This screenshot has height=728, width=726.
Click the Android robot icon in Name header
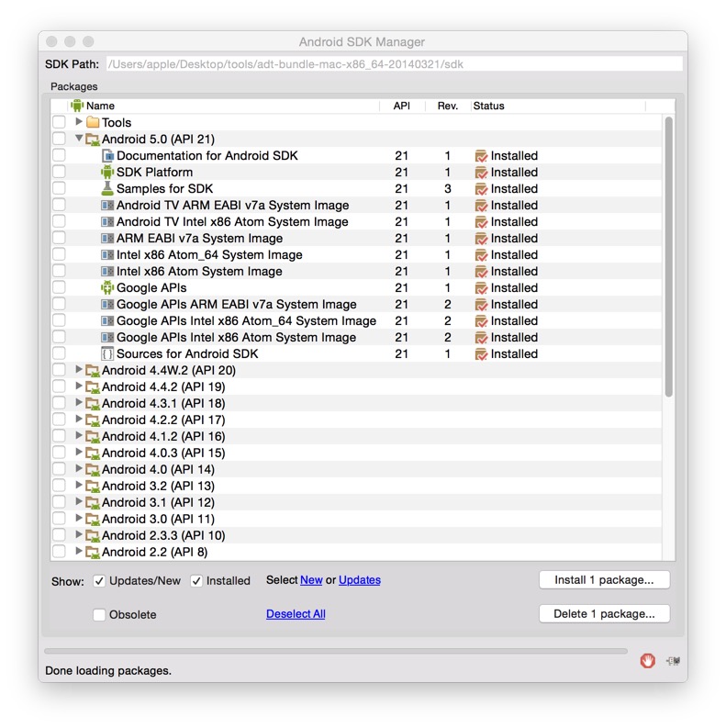point(77,106)
